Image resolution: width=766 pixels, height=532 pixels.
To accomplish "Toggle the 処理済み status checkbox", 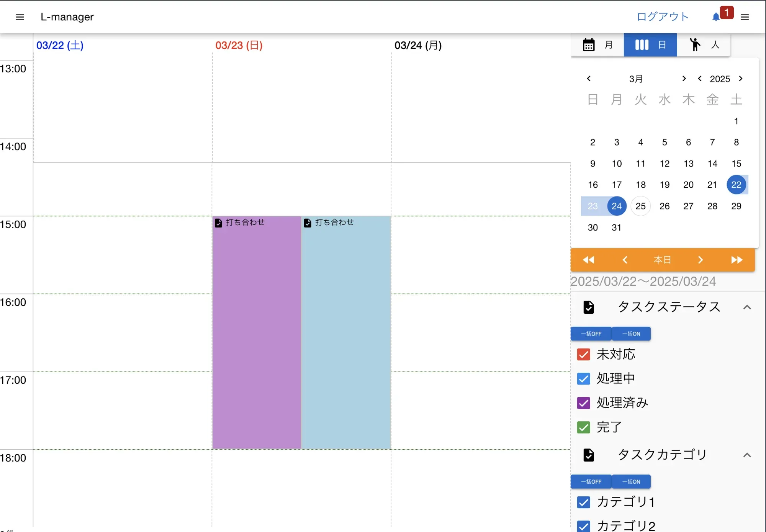I will (x=583, y=403).
